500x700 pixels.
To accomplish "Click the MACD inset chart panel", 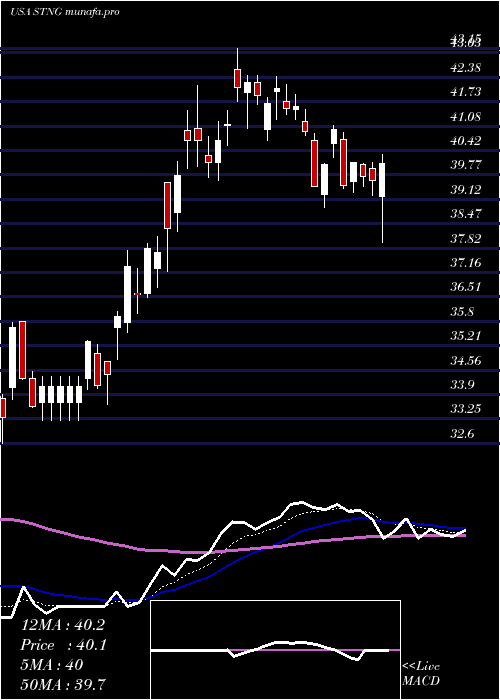I will coord(275,650).
